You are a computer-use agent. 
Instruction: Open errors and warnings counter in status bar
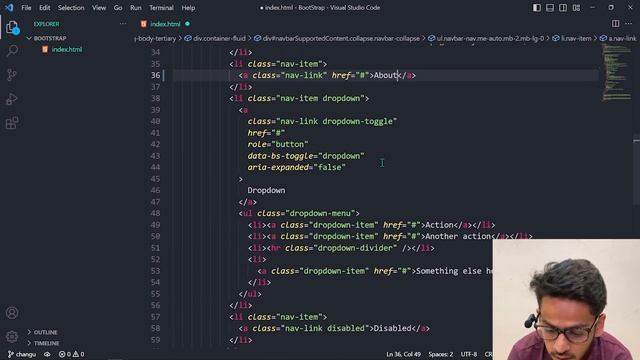pos(71,354)
